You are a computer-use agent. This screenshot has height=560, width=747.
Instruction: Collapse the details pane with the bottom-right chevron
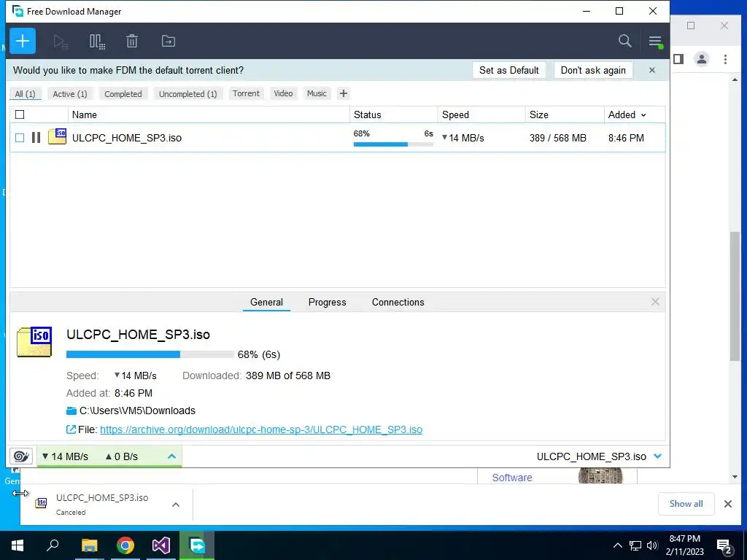coord(657,456)
